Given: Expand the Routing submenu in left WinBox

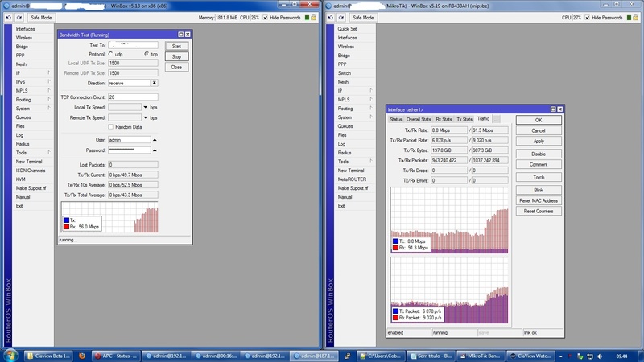Looking at the screenshot, I should 49,99.
